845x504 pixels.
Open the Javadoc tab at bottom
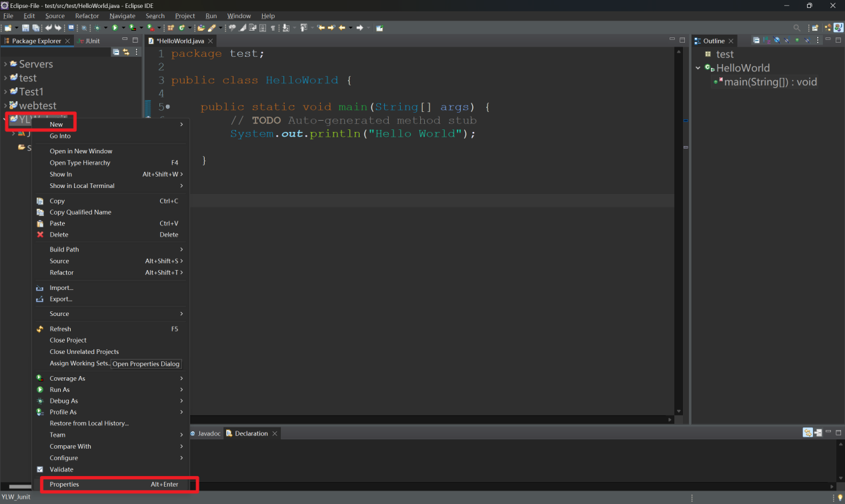(x=205, y=433)
